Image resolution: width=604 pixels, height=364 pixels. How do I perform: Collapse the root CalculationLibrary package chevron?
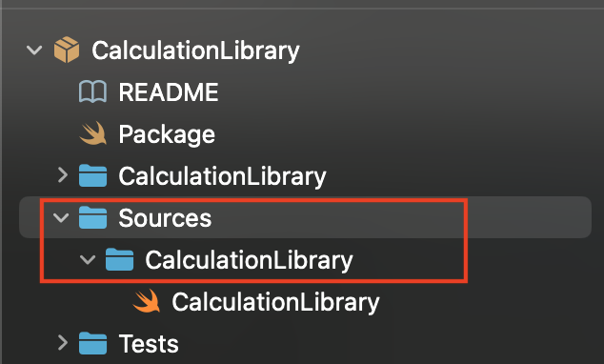click(x=34, y=51)
